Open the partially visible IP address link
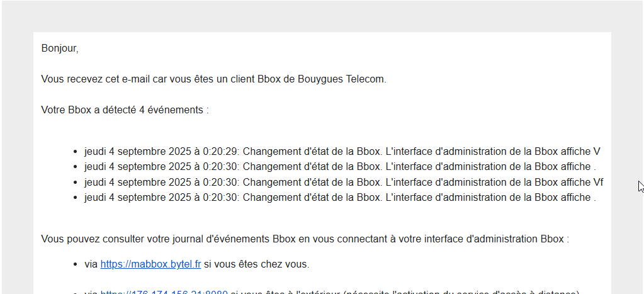This screenshot has height=294, width=644. [164, 292]
